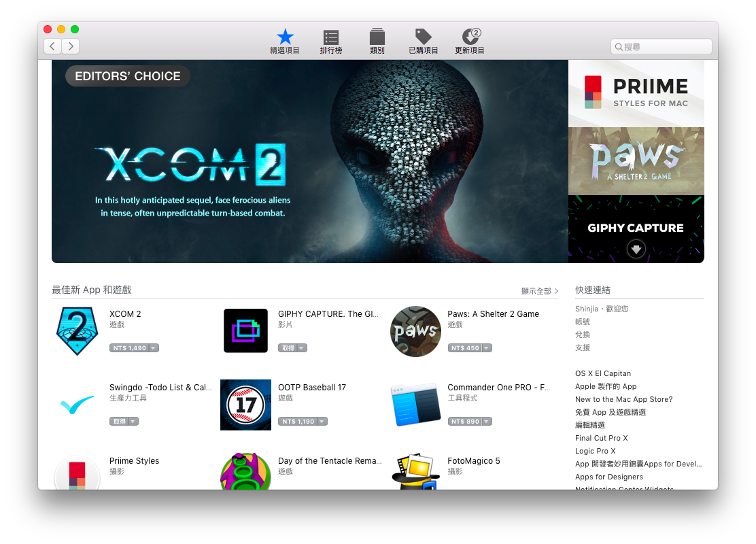This screenshot has width=756, height=544.
Task: Open the 兌換 redeem quick link
Action: tap(583, 335)
